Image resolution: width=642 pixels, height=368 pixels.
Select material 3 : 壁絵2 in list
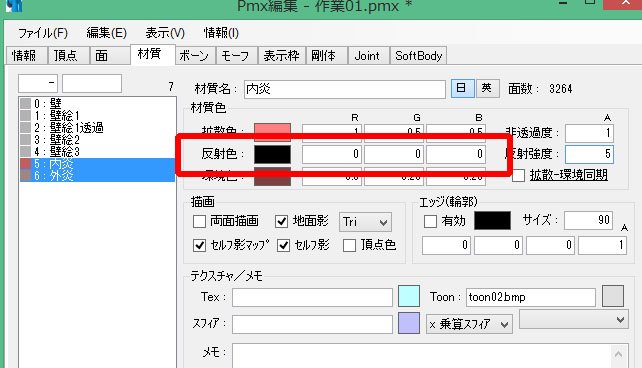coord(97,140)
